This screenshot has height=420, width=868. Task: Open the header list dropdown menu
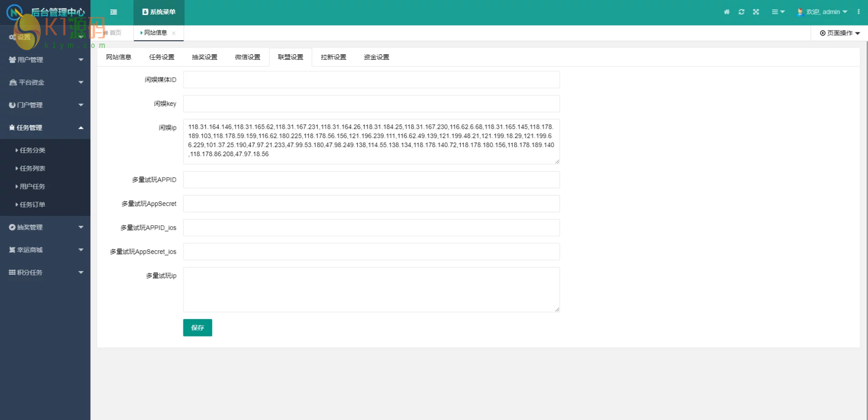[x=778, y=12]
